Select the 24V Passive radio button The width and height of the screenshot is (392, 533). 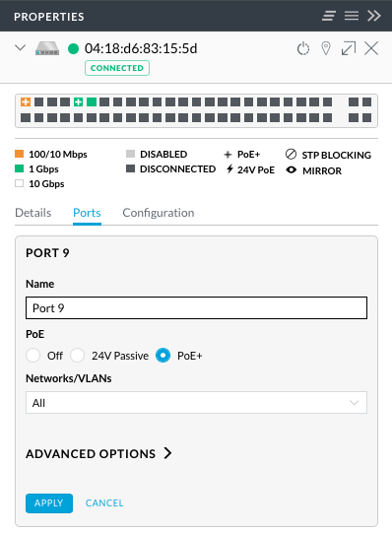coord(77,356)
